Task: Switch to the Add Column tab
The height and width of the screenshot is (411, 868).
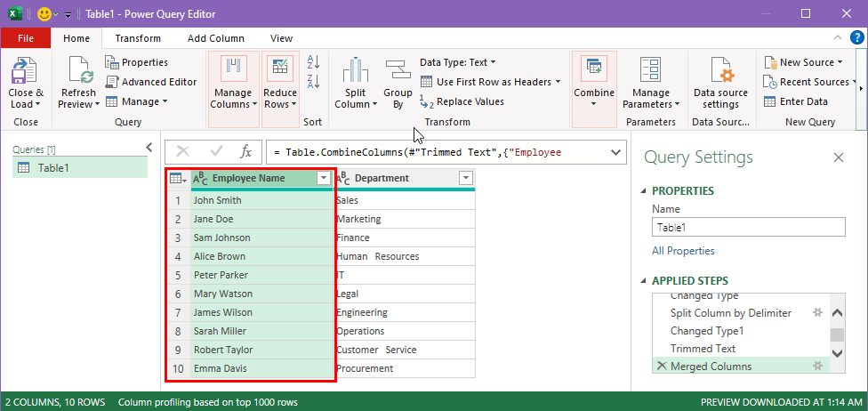Action: point(216,38)
